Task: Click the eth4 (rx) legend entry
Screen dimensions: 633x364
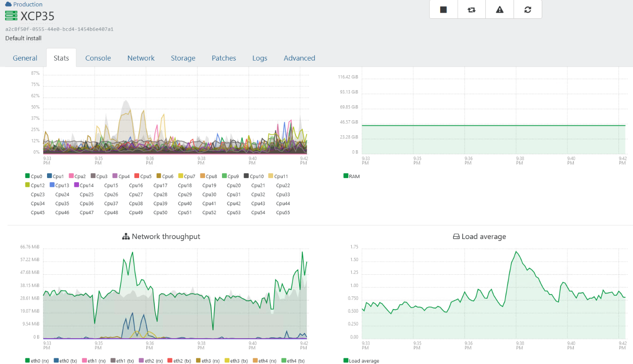Action: coord(265,361)
